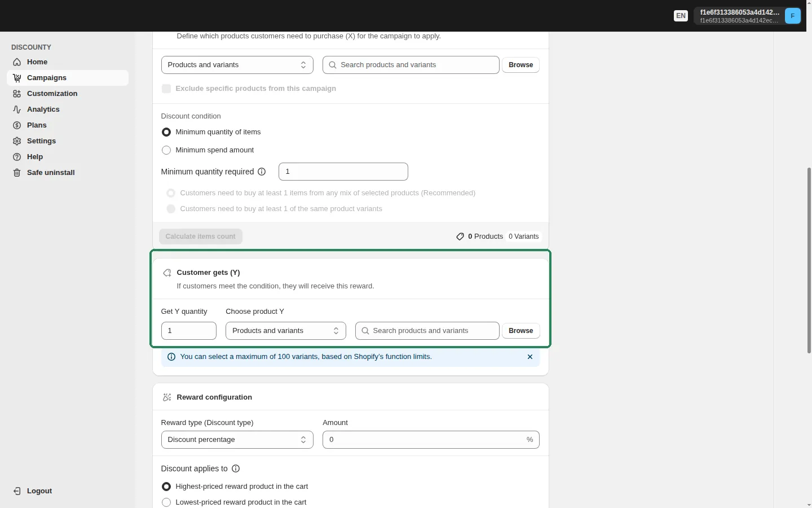Image resolution: width=812 pixels, height=508 pixels.
Task: Click the Settings gear icon
Action: (x=17, y=141)
